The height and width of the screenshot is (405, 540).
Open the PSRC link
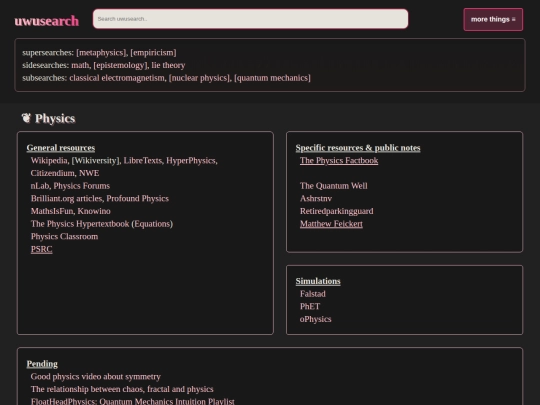pos(42,249)
